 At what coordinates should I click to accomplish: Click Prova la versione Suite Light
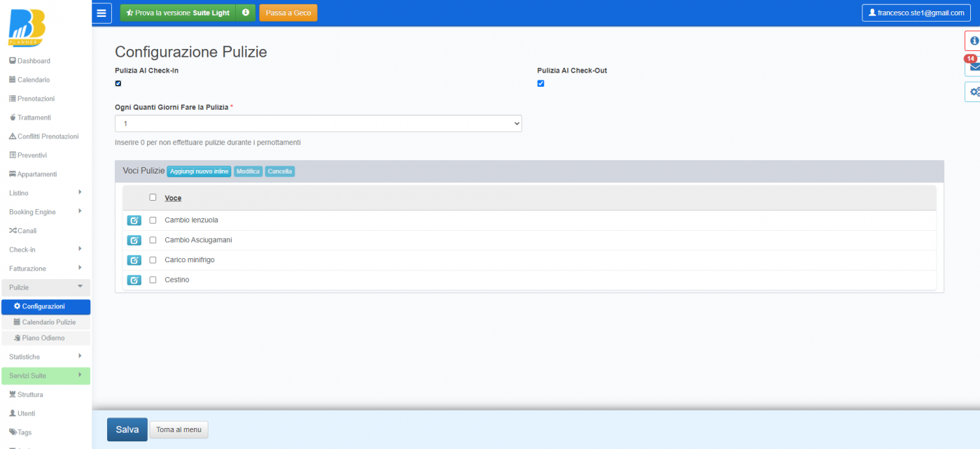coord(178,13)
